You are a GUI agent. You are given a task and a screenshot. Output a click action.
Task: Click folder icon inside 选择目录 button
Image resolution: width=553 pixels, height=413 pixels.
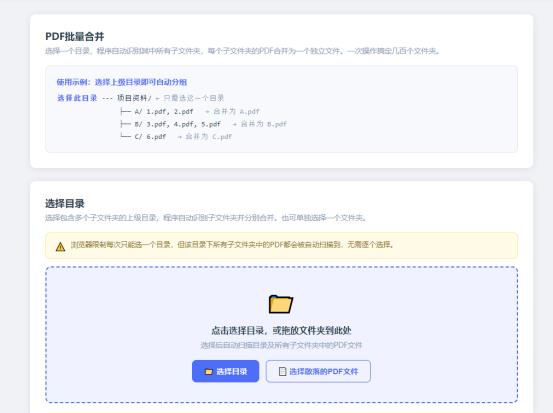pos(209,371)
